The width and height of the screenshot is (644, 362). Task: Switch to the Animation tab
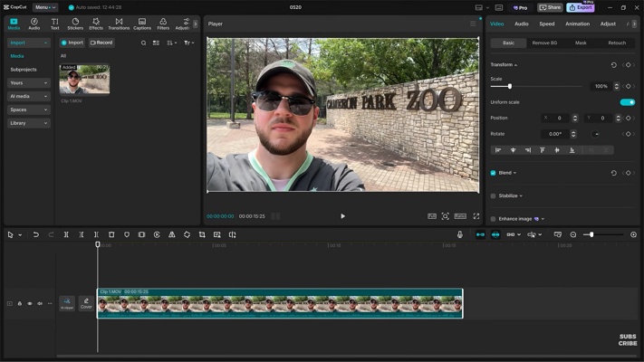click(577, 24)
